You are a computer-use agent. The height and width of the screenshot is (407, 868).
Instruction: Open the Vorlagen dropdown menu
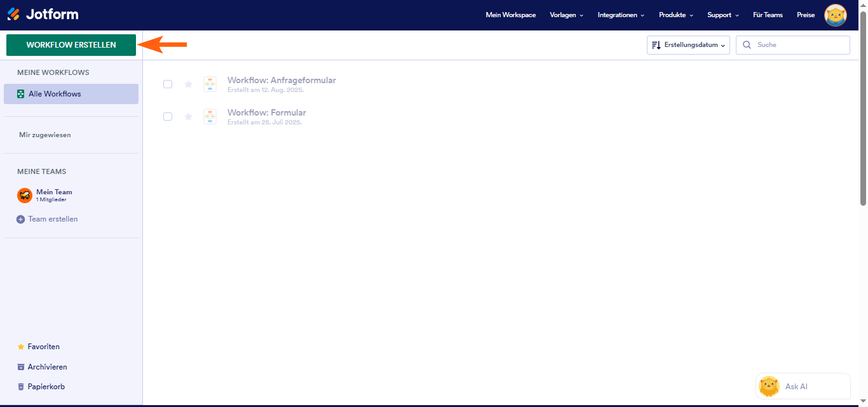point(566,15)
